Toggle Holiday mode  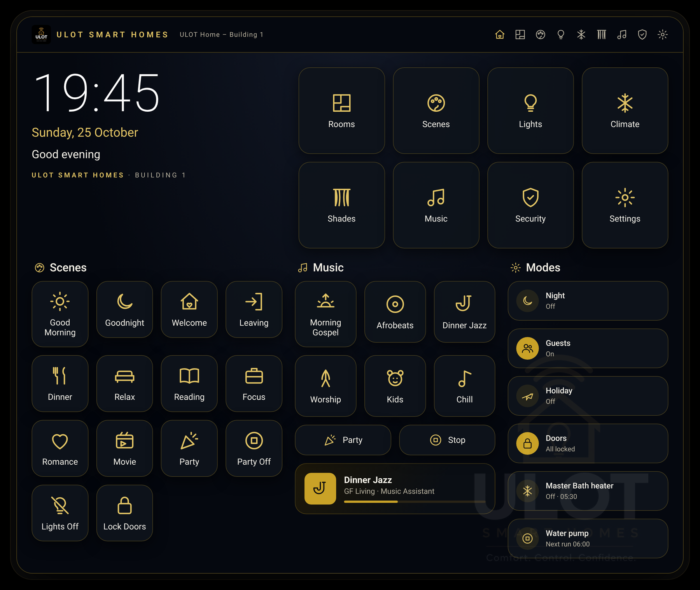click(588, 396)
